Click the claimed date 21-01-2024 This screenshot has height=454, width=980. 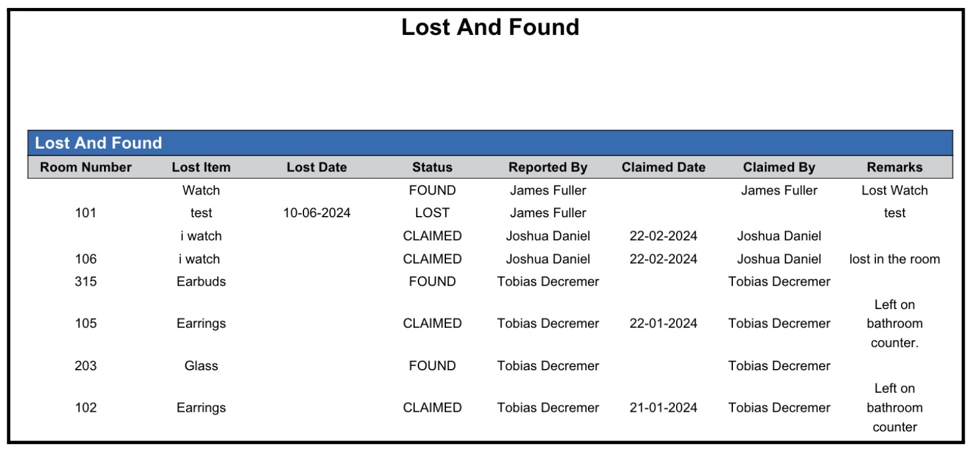pos(663,407)
